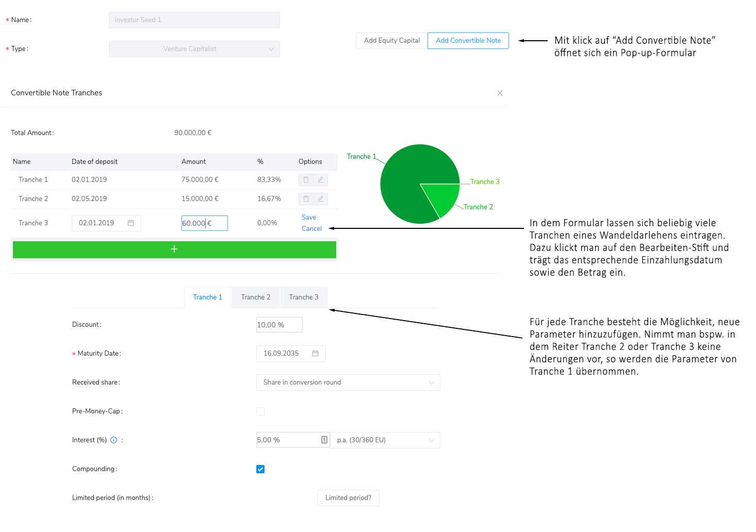Click the Limited period? button
The width and height of the screenshot is (756, 532).
(348, 498)
